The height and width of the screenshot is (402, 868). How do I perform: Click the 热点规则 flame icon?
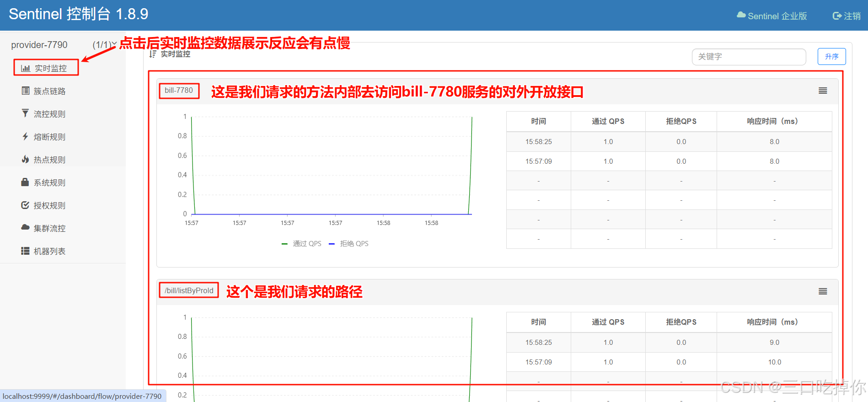25,159
